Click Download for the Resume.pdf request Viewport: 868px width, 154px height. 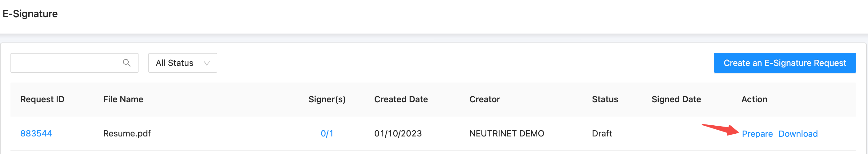click(798, 134)
